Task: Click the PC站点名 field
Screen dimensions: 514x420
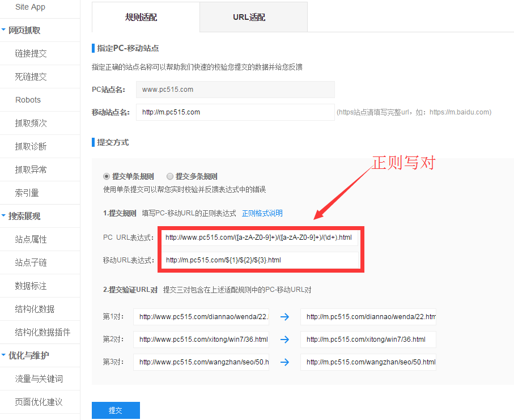Action: pyautogui.click(x=235, y=90)
